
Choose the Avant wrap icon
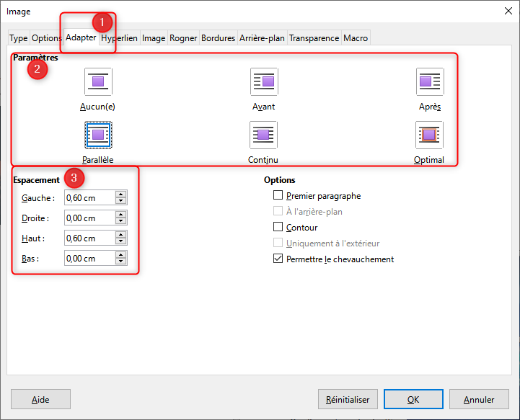(264, 81)
